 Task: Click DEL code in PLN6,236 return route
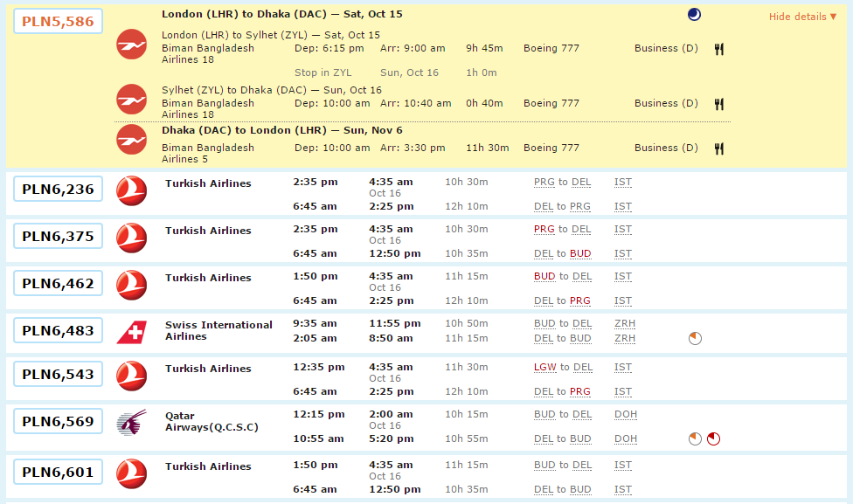[544, 207]
